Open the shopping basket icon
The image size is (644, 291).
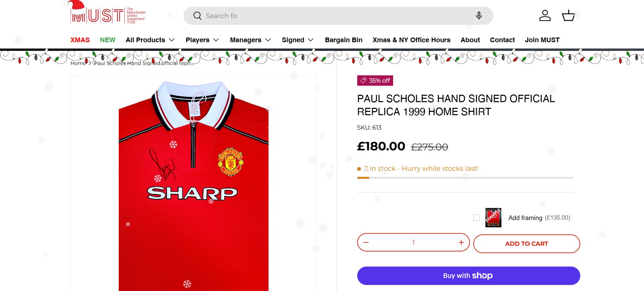pos(568,15)
